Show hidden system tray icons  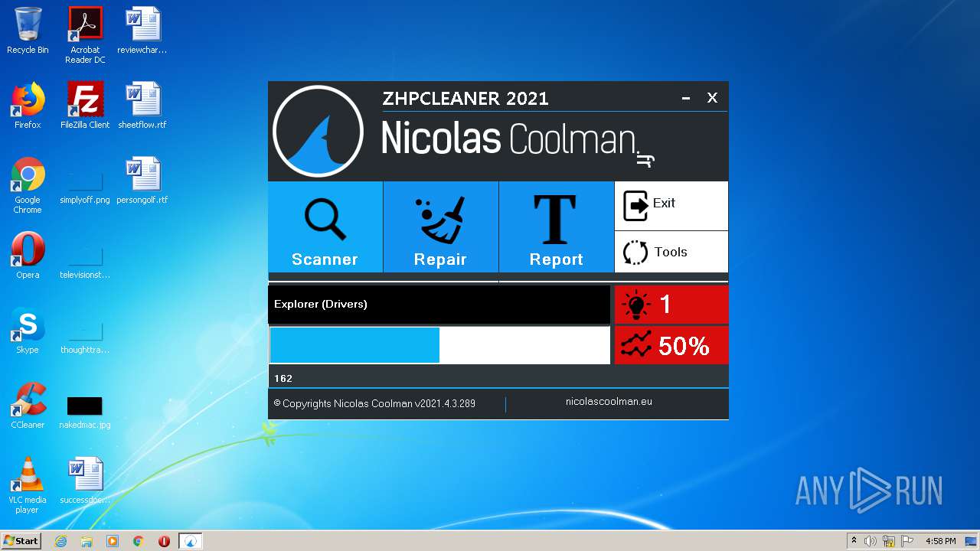[x=854, y=541]
